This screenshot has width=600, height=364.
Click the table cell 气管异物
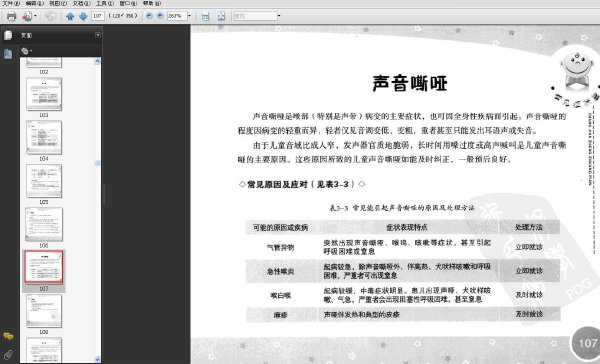click(280, 248)
